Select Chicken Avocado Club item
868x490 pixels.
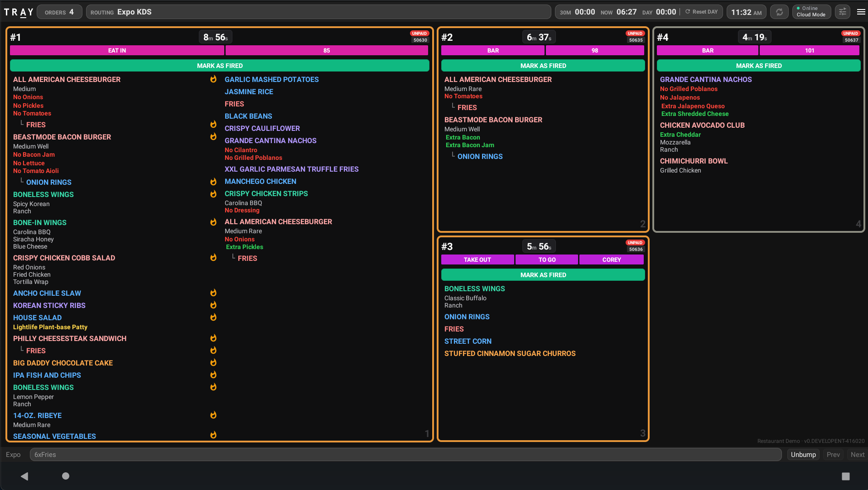[x=702, y=125]
